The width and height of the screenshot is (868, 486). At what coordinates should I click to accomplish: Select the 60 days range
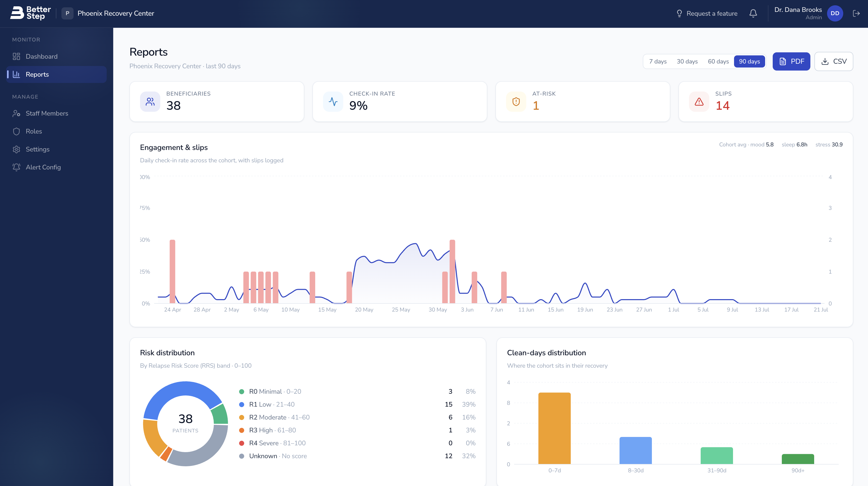(718, 61)
